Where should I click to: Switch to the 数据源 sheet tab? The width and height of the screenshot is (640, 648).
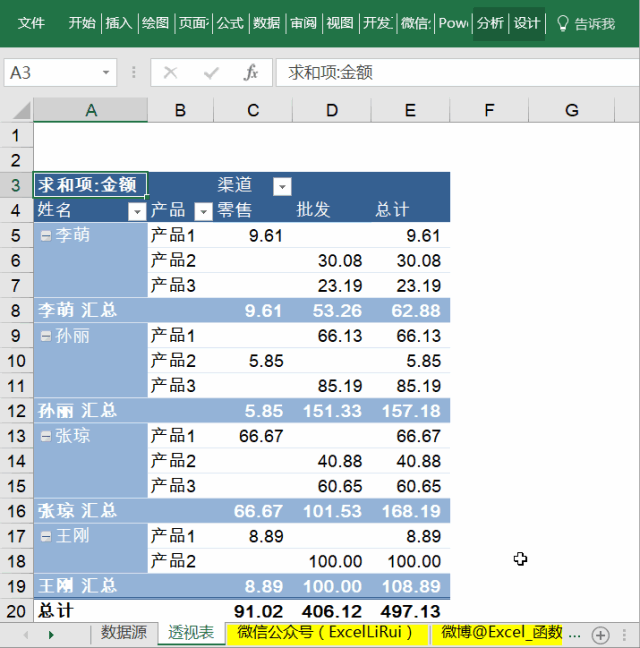pos(124,633)
